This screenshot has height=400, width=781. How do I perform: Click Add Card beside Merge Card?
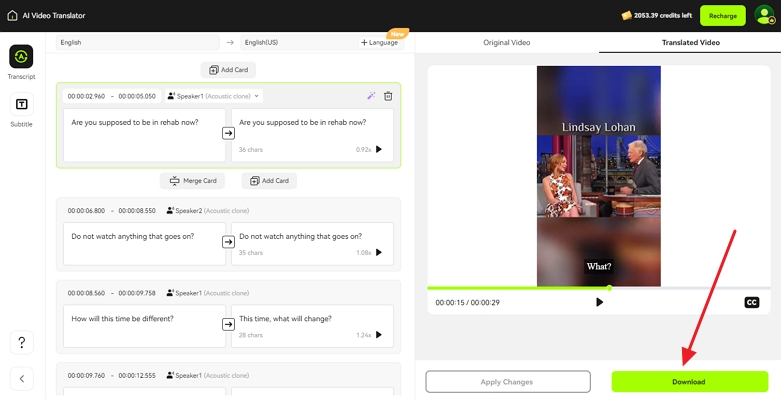[269, 181]
